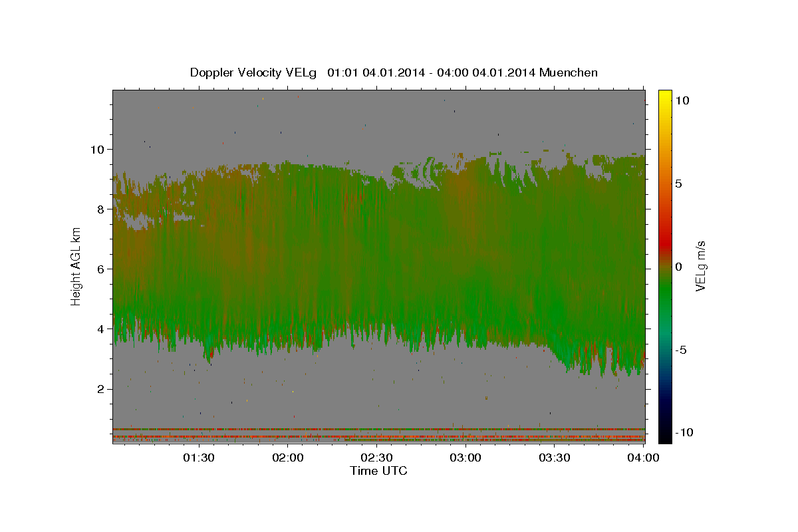Click the height tick label 2
Image resolution: width=798 pixels, height=532 pixels.
click(x=102, y=389)
